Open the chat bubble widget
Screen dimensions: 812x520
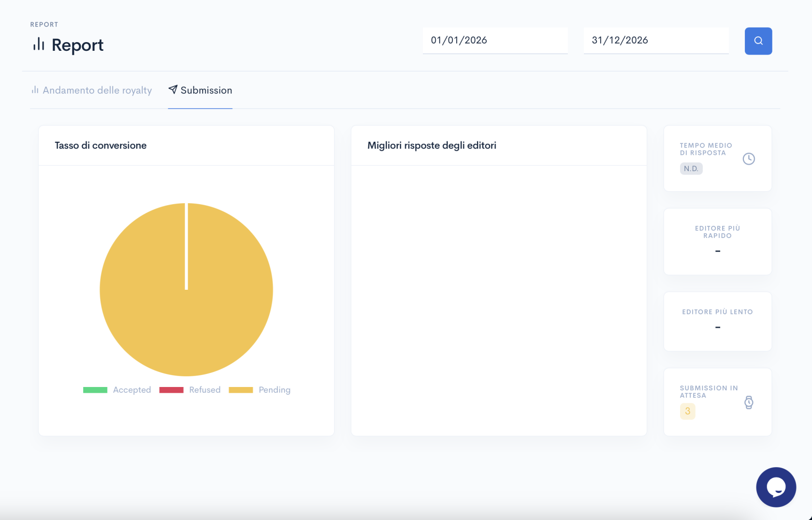(776, 487)
